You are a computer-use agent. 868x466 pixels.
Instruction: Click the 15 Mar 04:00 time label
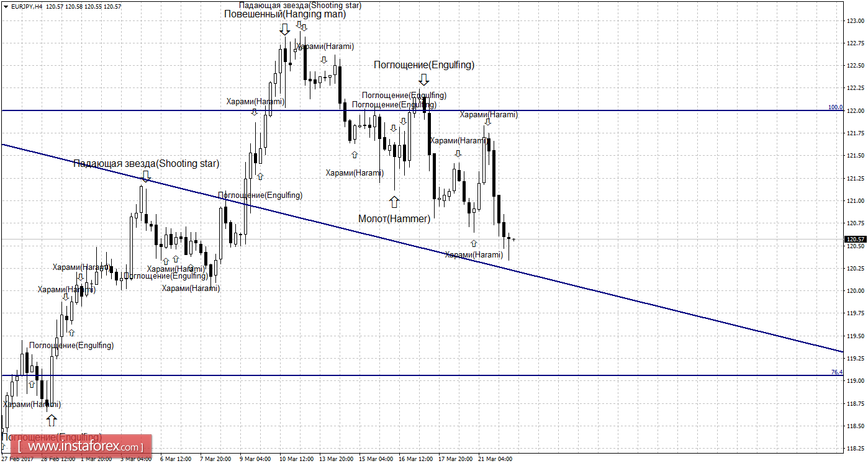coord(376,460)
